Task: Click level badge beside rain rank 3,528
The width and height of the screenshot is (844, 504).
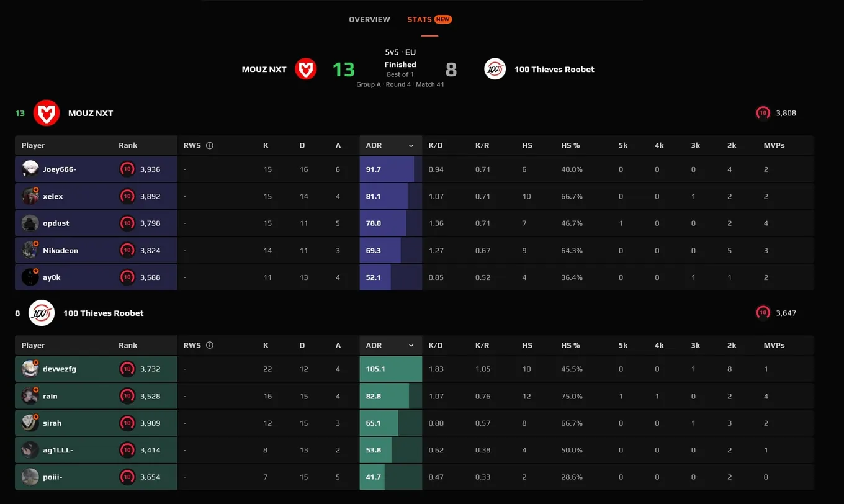Action: coord(127,396)
